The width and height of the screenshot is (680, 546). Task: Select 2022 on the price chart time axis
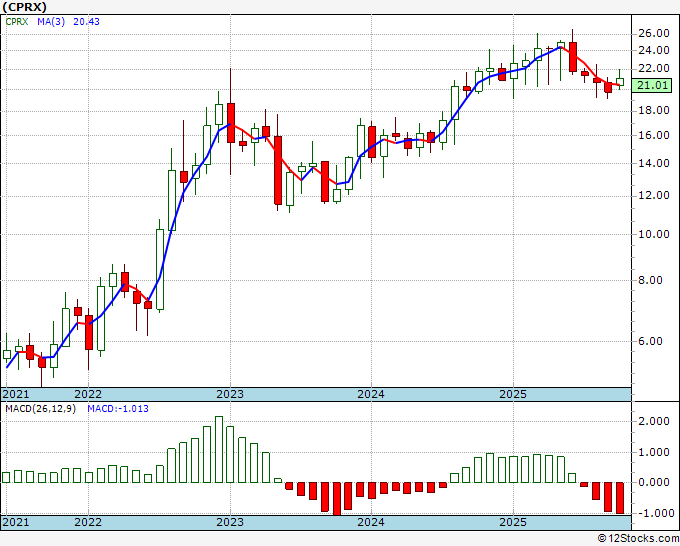(88, 394)
